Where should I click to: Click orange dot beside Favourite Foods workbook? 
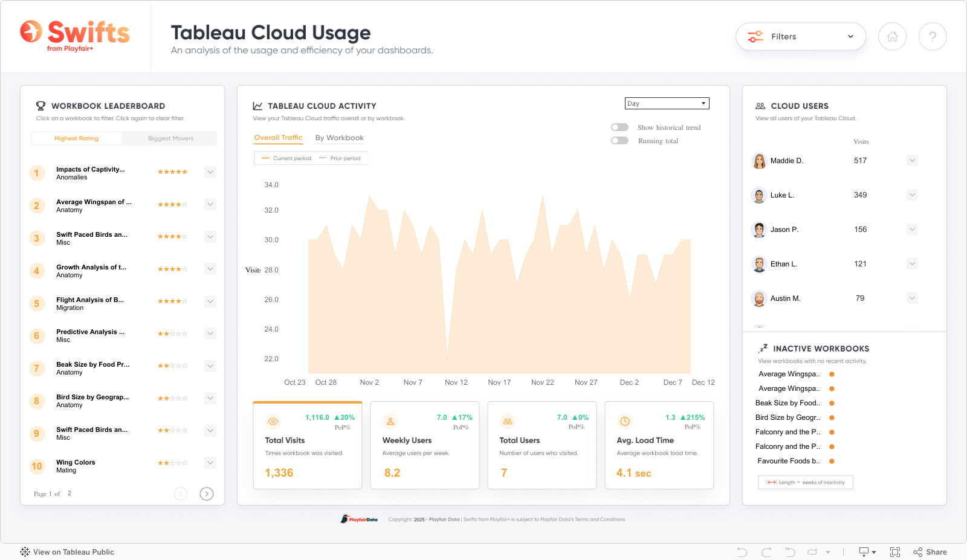(x=832, y=461)
